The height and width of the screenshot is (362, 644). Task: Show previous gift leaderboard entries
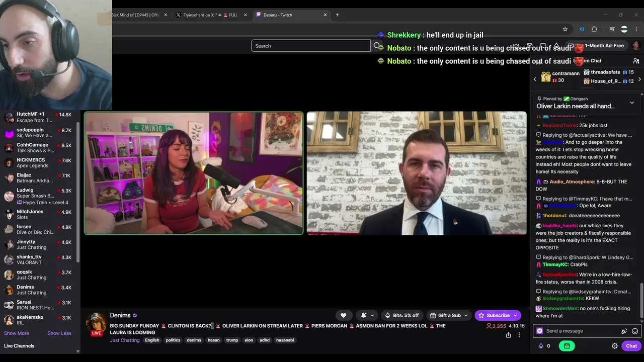[x=535, y=79]
